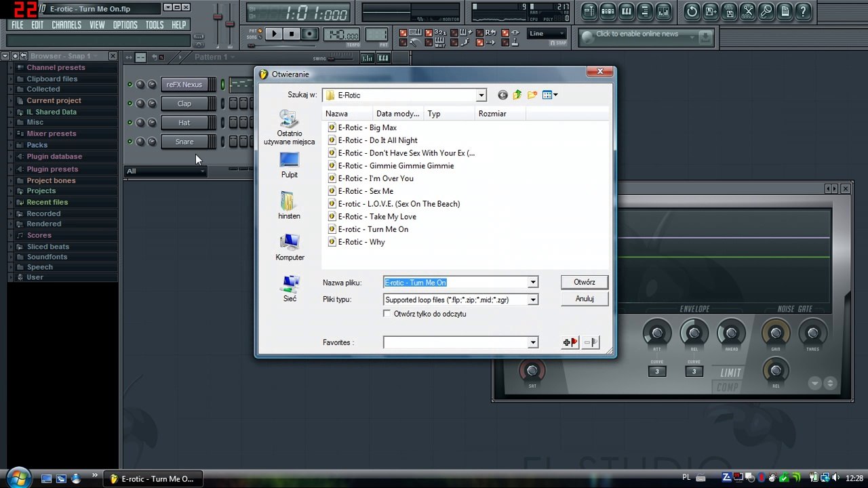Viewport: 868px width, 488px height.
Task: Click the Undo history circular arrow icon
Action: [692, 11]
